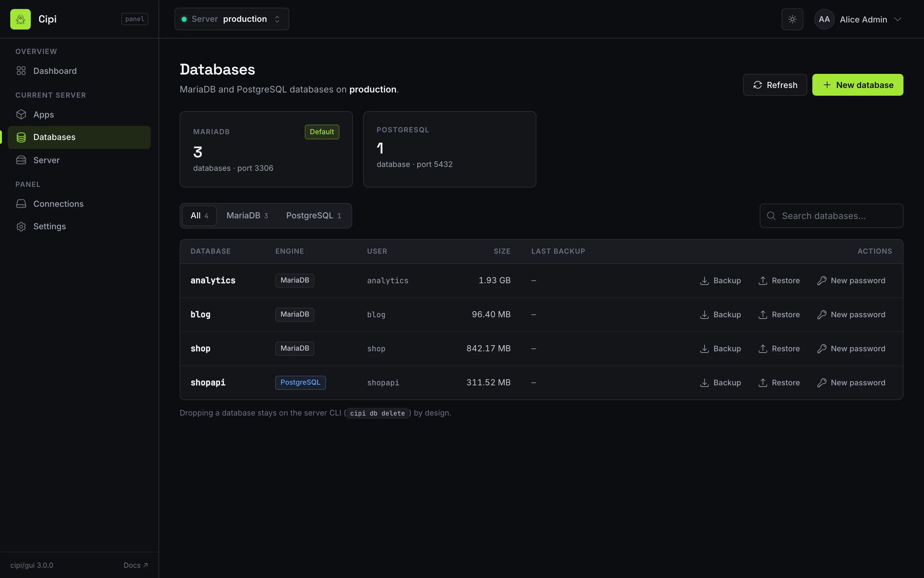Click the PostgreSQL engine badge on shopapi
This screenshot has height=578, width=924.
(301, 383)
